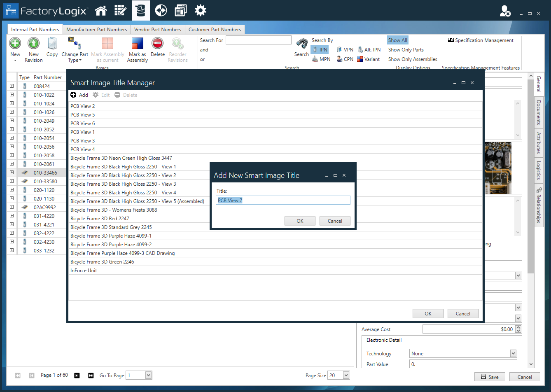
Task: Click the Save button at bottom right
Action: tap(490, 377)
